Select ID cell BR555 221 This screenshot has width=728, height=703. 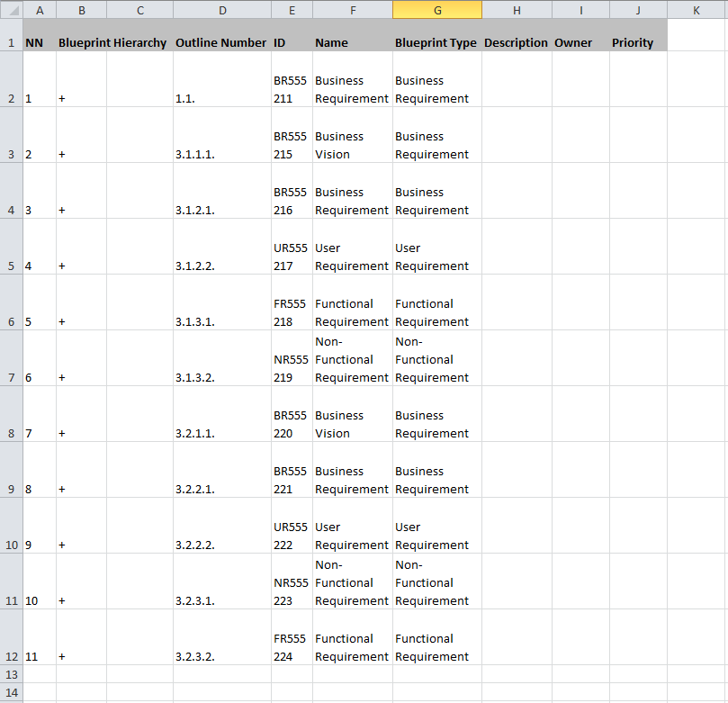point(292,470)
